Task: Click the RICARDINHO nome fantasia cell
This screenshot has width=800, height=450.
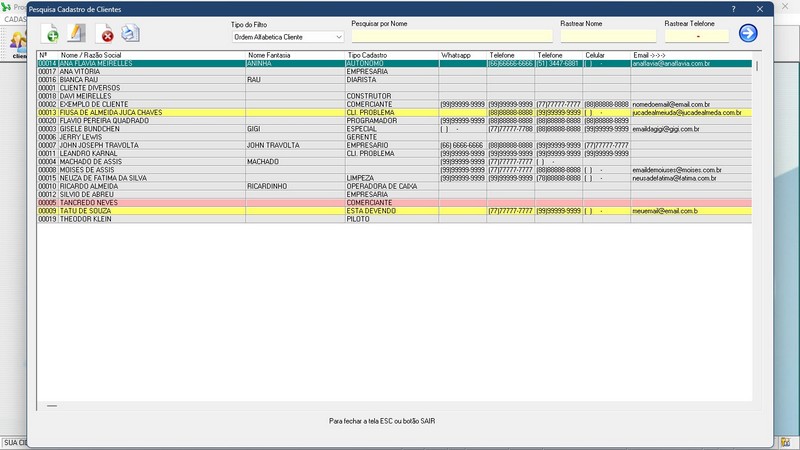Action: pos(295,186)
